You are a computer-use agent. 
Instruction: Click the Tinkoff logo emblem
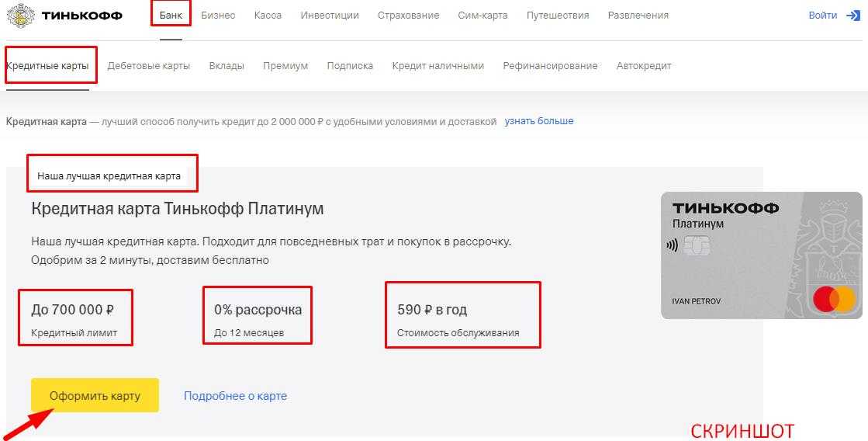[x=20, y=16]
